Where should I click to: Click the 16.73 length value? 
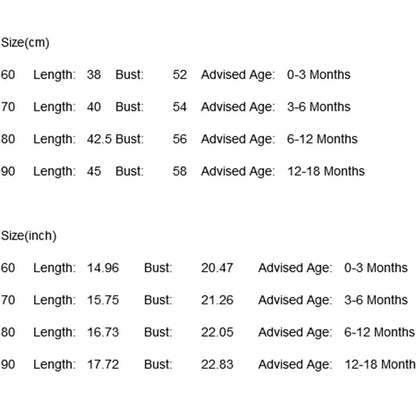(x=103, y=332)
